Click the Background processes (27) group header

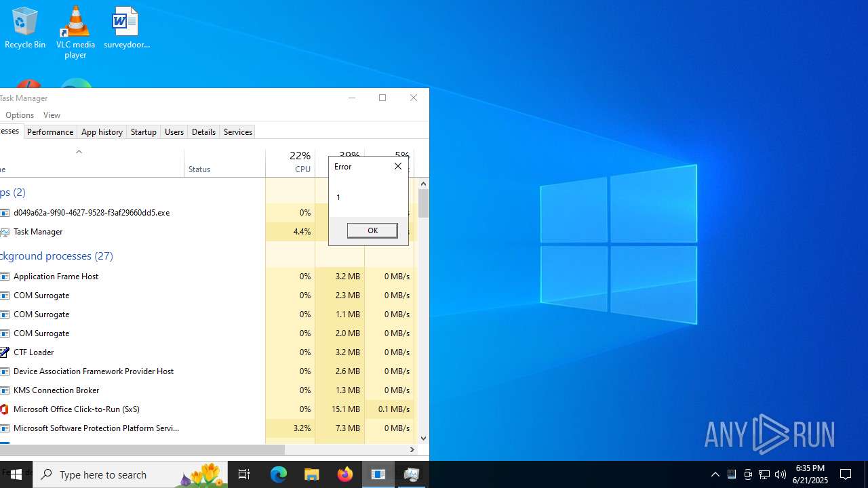coord(56,256)
